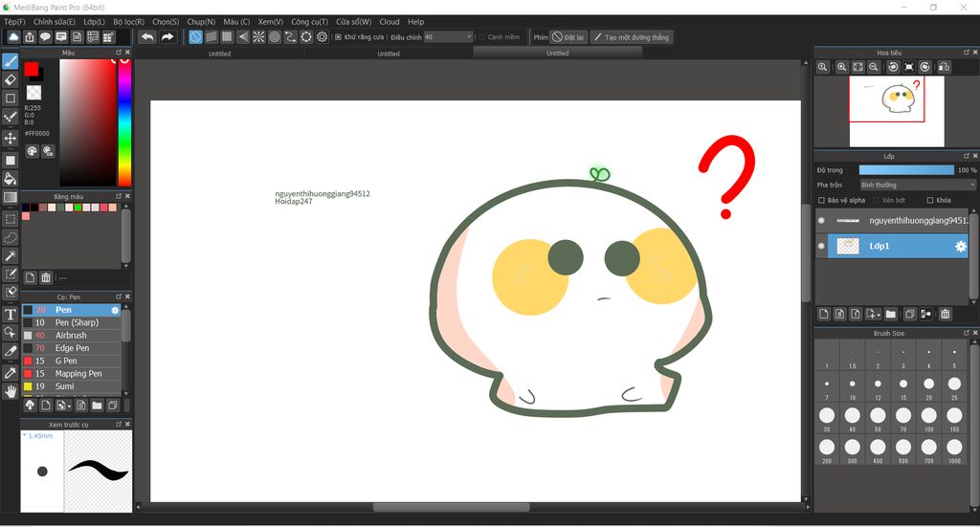
Task: Delete layer with trash icon in Layer panel
Action: (945, 314)
